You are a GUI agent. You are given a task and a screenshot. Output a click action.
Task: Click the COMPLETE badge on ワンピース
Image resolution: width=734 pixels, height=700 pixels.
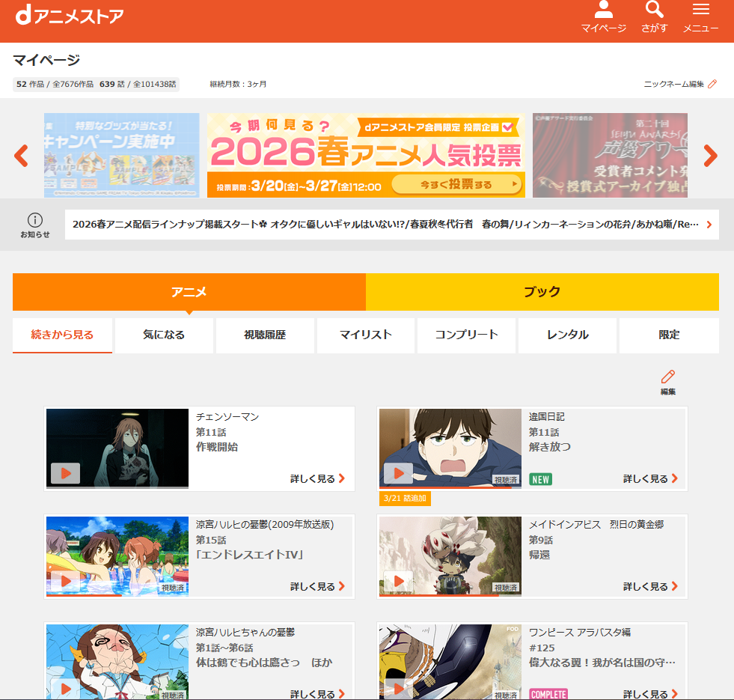(x=548, y=694)
